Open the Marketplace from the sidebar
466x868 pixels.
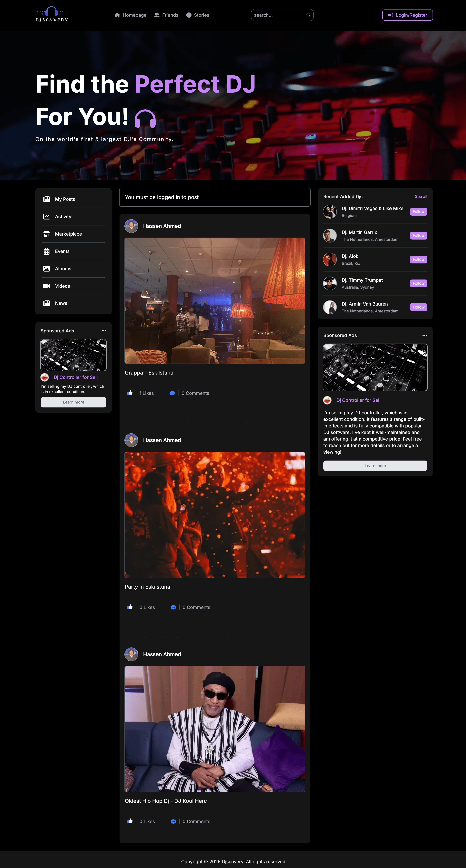(68, 234)
